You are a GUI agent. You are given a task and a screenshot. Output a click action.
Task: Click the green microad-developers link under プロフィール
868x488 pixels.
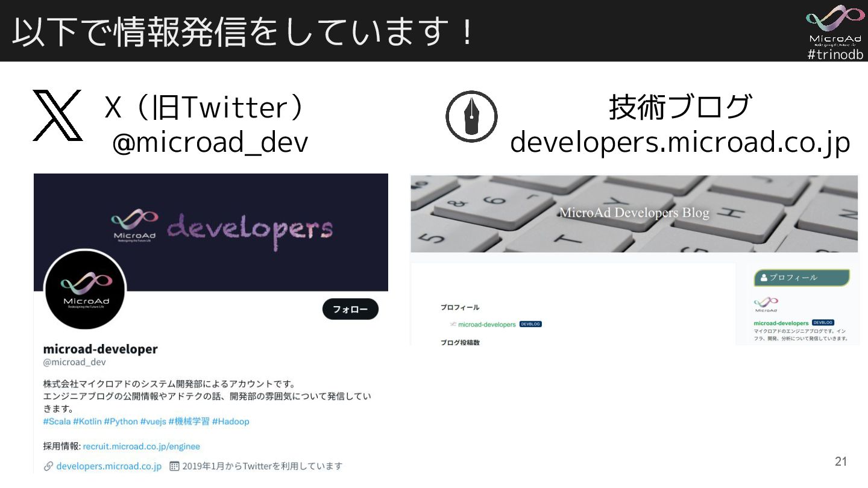pyautogui.click(x=486, y=324)
